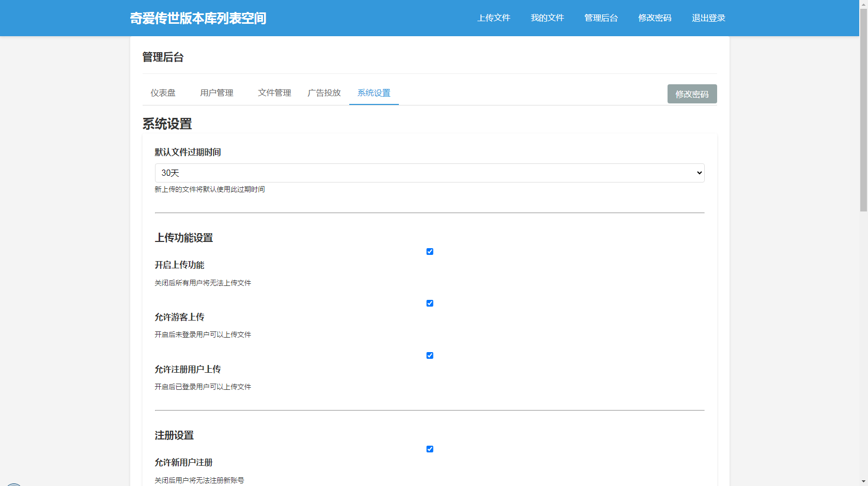Click the vertical page scrollbar thumb
This screenshot has width=868, height=486.
click(863, 109)
